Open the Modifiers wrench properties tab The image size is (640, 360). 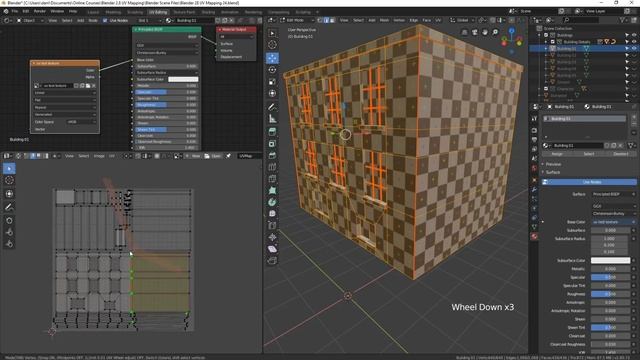coord(534,189)
